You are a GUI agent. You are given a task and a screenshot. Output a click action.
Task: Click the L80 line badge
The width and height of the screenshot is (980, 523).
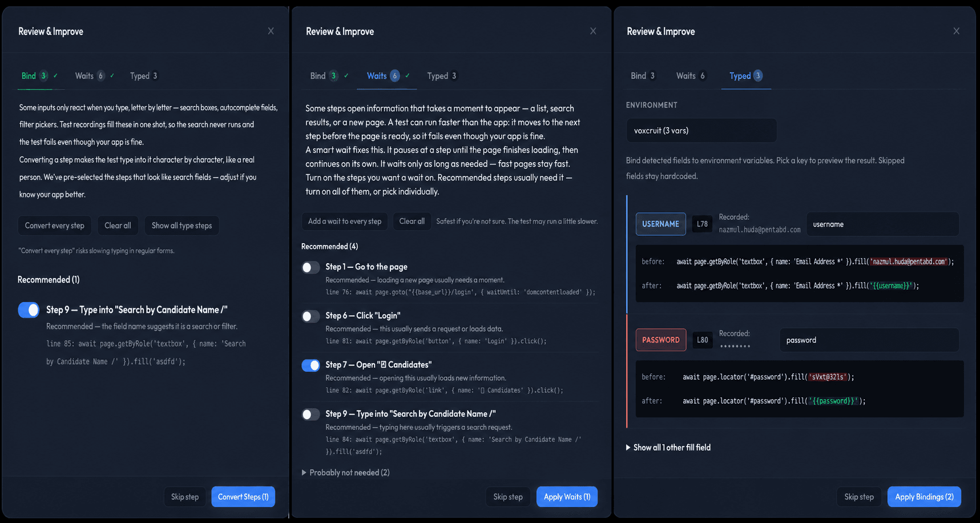coord(702,340)
